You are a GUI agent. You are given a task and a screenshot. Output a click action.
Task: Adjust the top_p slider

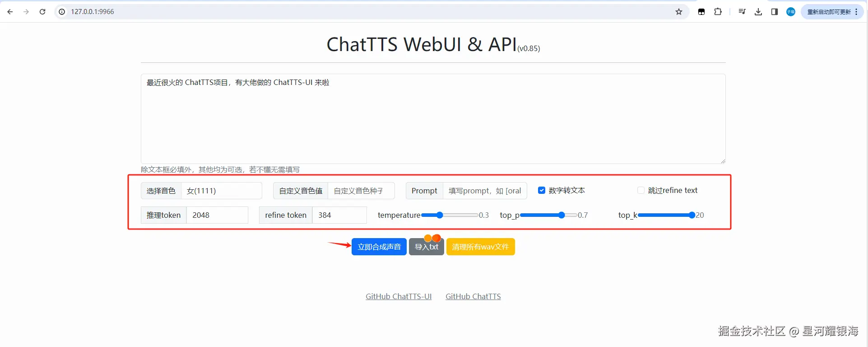click(x=548, y=215)
